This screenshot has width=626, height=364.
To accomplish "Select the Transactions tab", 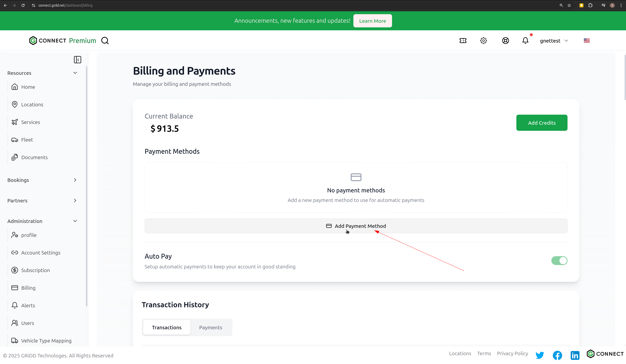I will pyautogui.click(x=167, y=327).
